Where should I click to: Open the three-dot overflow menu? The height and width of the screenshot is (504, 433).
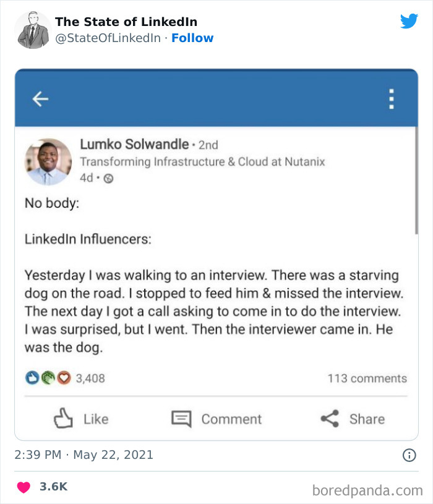point(391,98)
